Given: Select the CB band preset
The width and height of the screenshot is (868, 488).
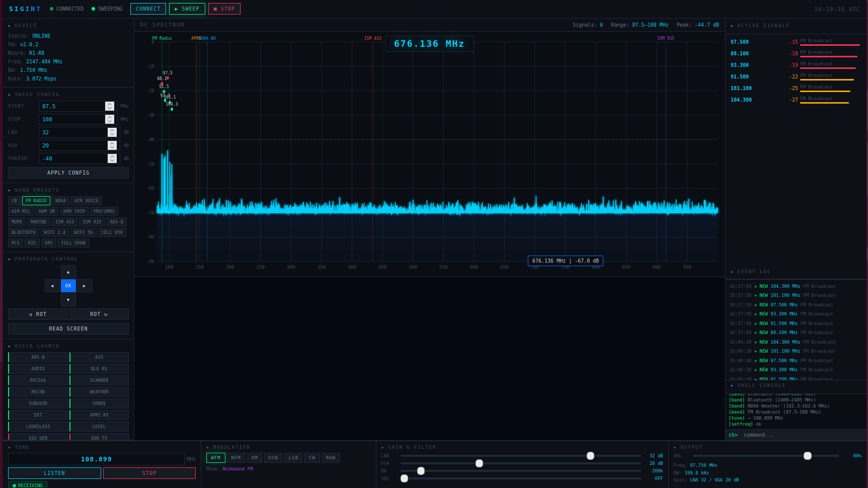Looking at the screenshot, I should point(14,201).
